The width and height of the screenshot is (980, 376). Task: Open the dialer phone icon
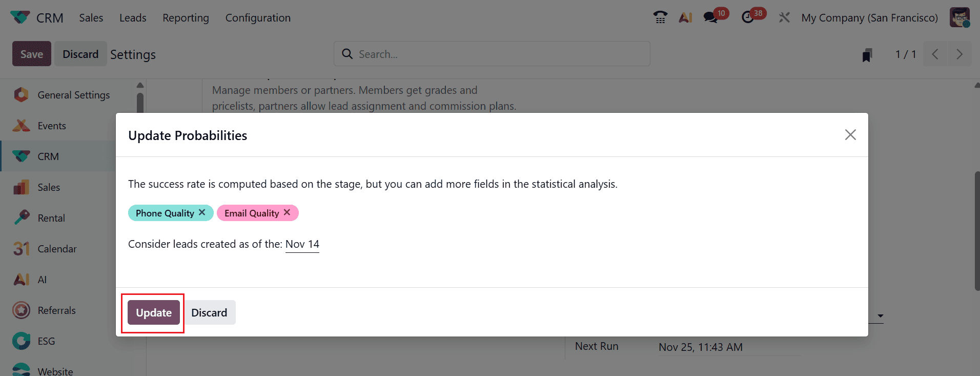tap(660, 17)
